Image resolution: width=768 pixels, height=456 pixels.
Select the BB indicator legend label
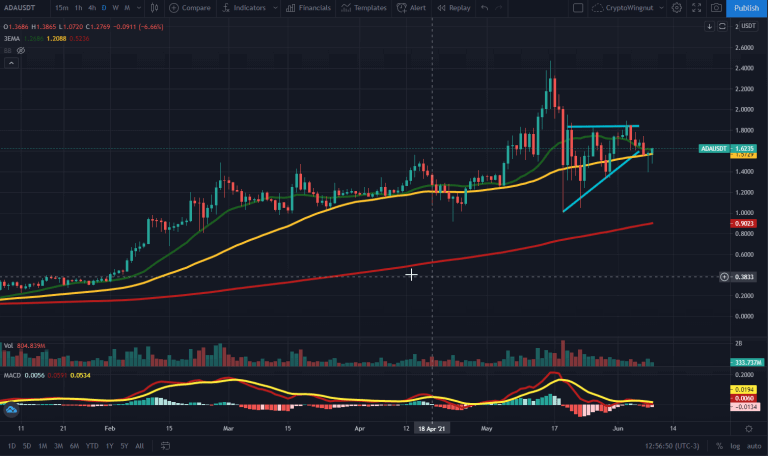click(x=7, y=50)
